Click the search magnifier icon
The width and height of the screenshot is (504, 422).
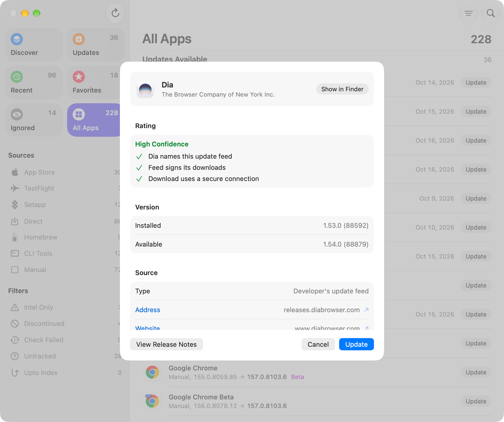click(x=491, y=13)
